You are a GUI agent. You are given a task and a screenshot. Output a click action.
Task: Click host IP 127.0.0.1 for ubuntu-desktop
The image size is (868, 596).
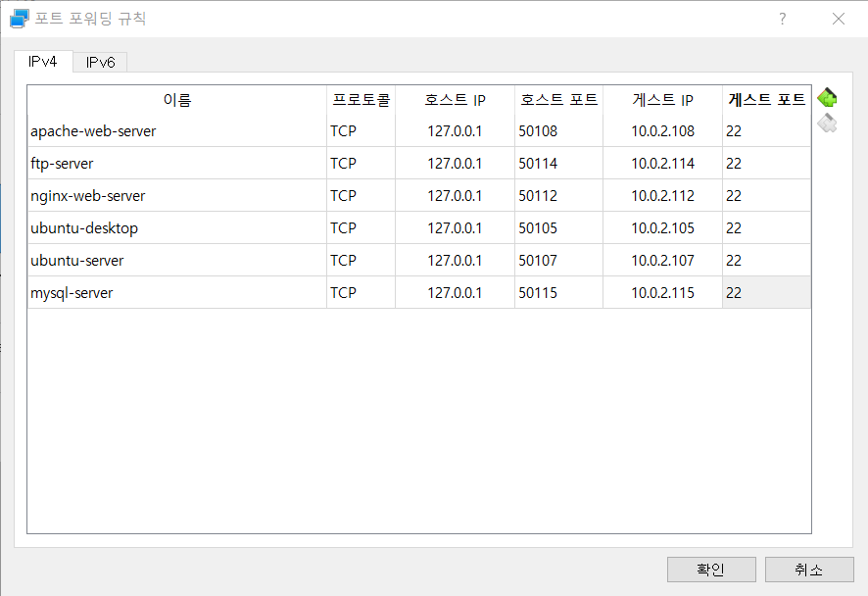(455, 227)
